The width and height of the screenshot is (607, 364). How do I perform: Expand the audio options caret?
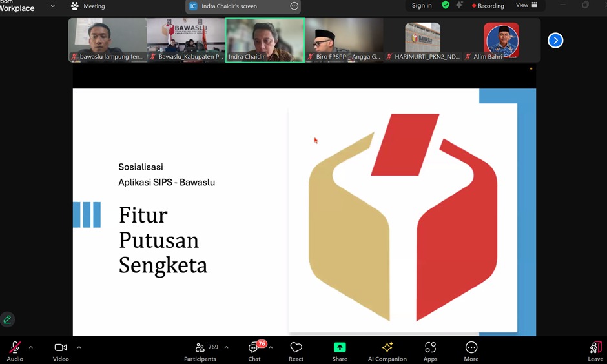(31, 347)
